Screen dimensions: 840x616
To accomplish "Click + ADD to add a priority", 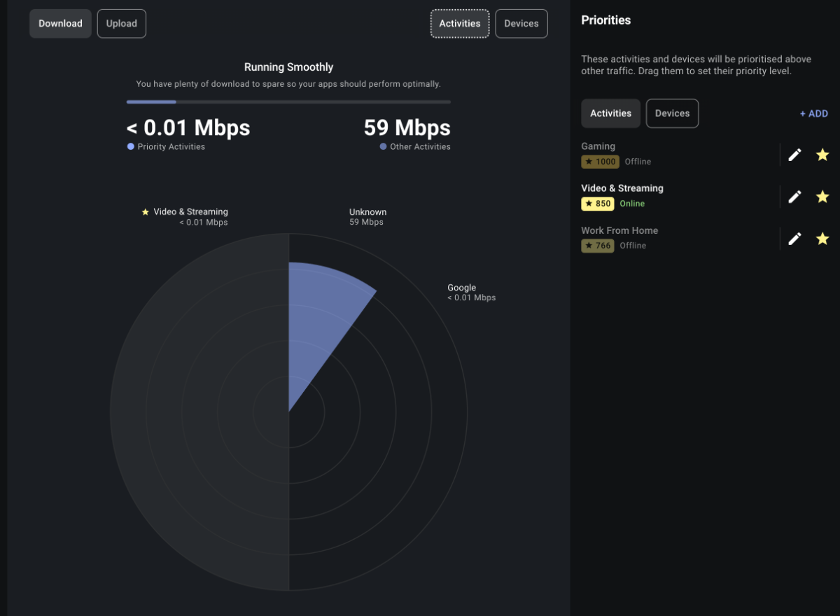I will point(813,113).
